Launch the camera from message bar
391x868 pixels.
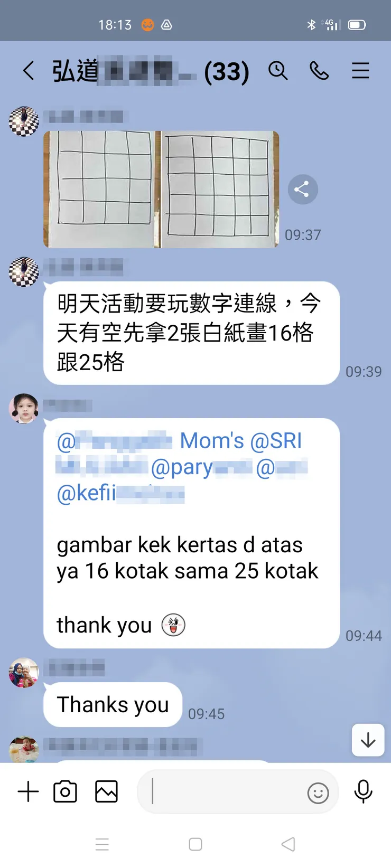pos(66,792)
